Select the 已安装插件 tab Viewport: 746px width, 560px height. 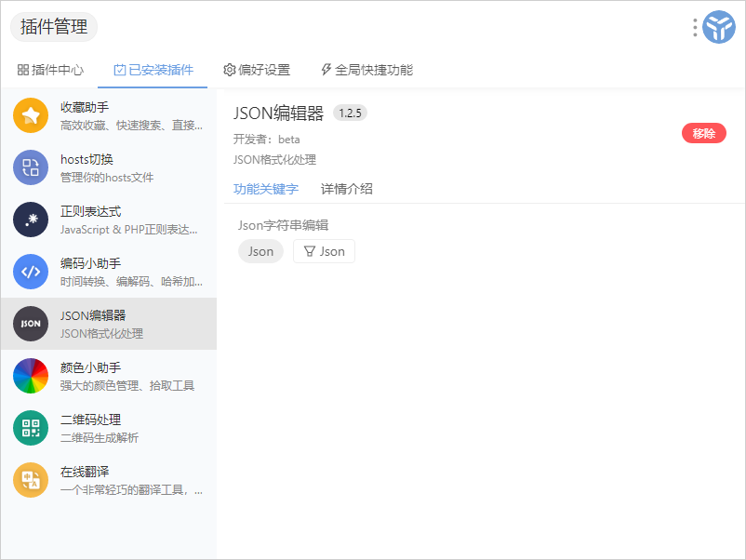(153, 70)
